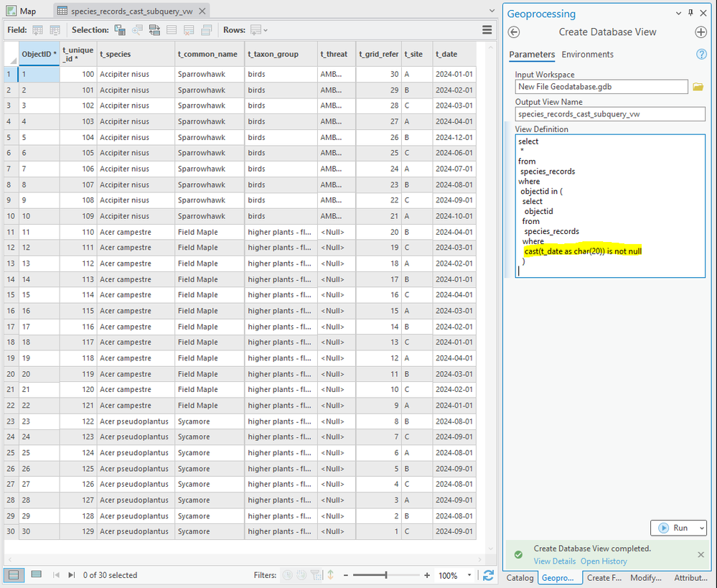Open Select By Attributes tool

[x=121, y=30]
